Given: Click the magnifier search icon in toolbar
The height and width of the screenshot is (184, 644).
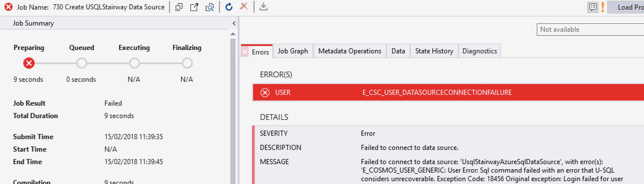Looking at the screenshot, I should coord(209,7).
